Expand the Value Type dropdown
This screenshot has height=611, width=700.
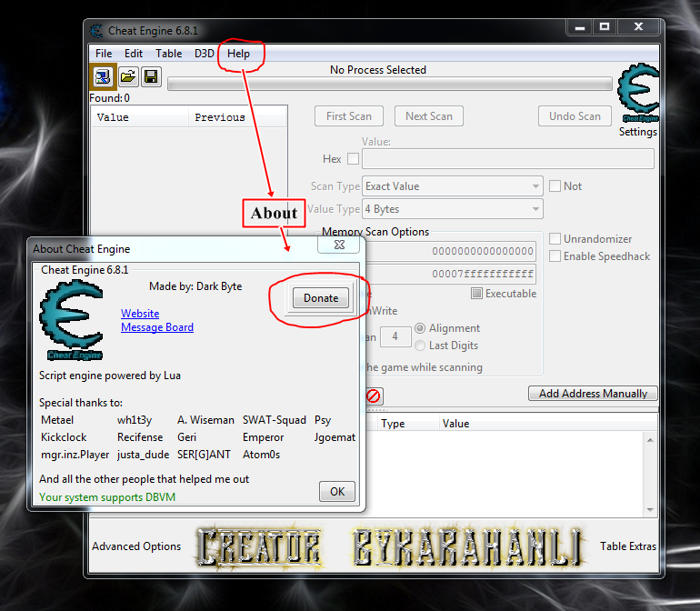pyautogui.click(x=452, y=209)
